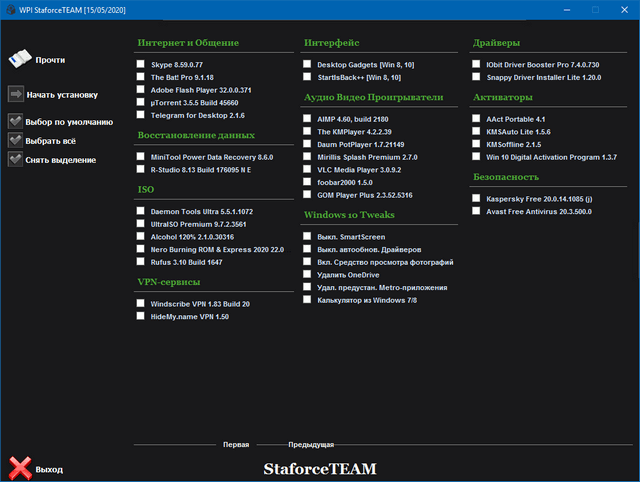Image resolution: width=640 pixels, height=482 pixels.
Task: Select Alcohol 120% checkbox
Action: (x=140, y=236)
